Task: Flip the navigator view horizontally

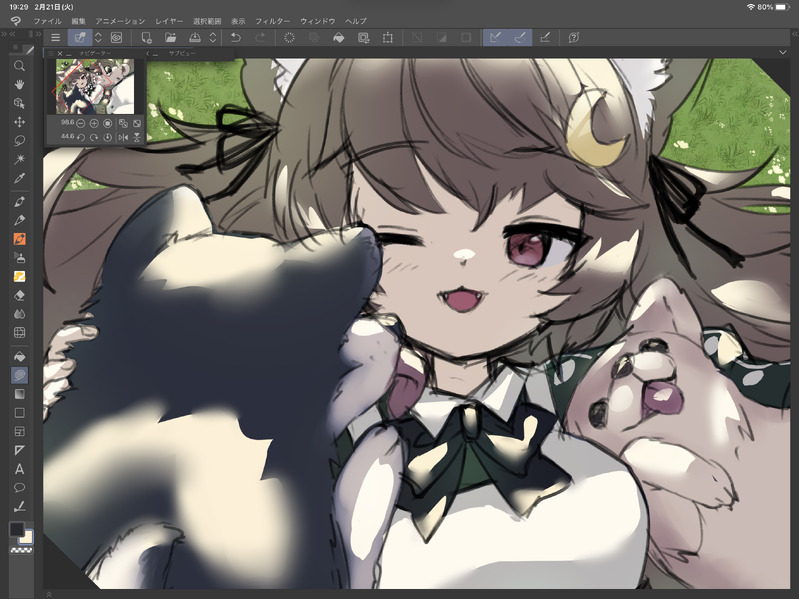Action: (x=123, y=138)
